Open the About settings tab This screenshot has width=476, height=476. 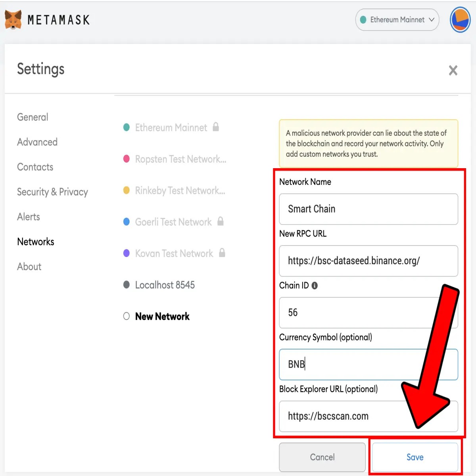29,267
